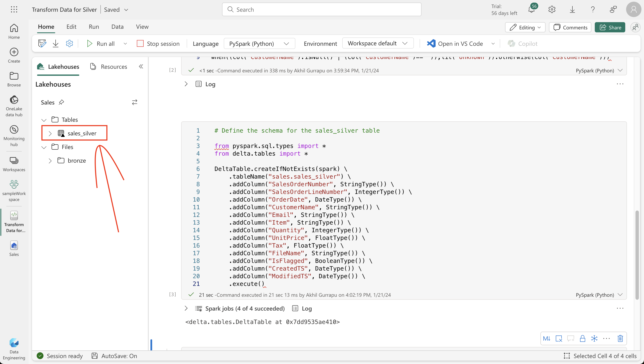
Task: Open OneLake data hub
Action: [x=14, y=106]
